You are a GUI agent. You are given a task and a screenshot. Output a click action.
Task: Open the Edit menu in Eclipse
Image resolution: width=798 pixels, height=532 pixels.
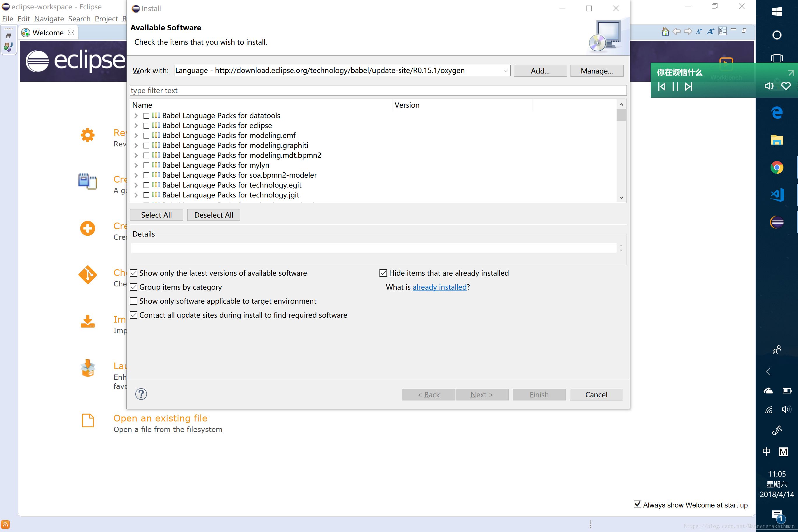pos(23,19)
